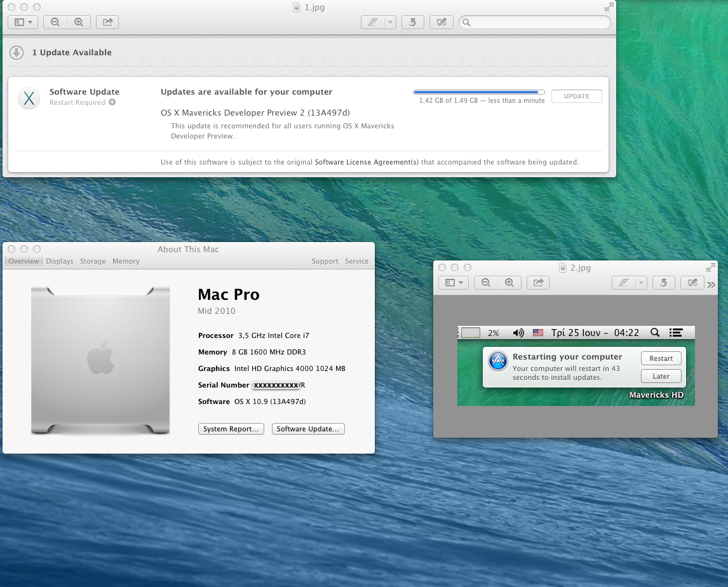Open the sidebar view dropdown in 1.jpg window

[23, 22]
